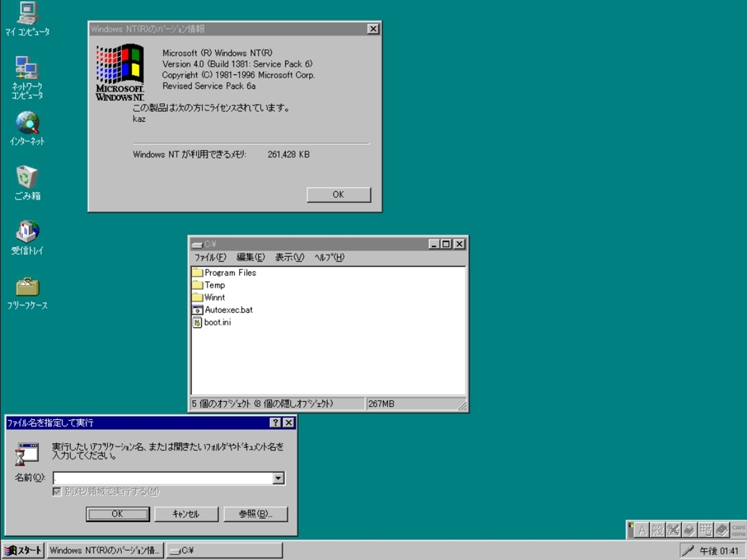Select the Winnt folder icon
Viewport: 747px width, 560px height.
click(197, 297)
